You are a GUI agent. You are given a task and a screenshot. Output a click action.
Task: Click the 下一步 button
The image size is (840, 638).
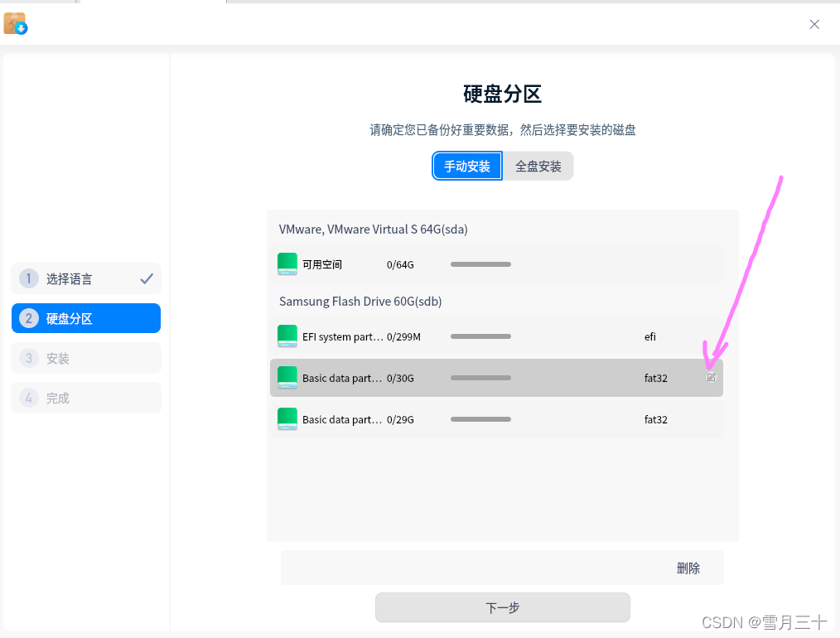[x=503, y=607]
